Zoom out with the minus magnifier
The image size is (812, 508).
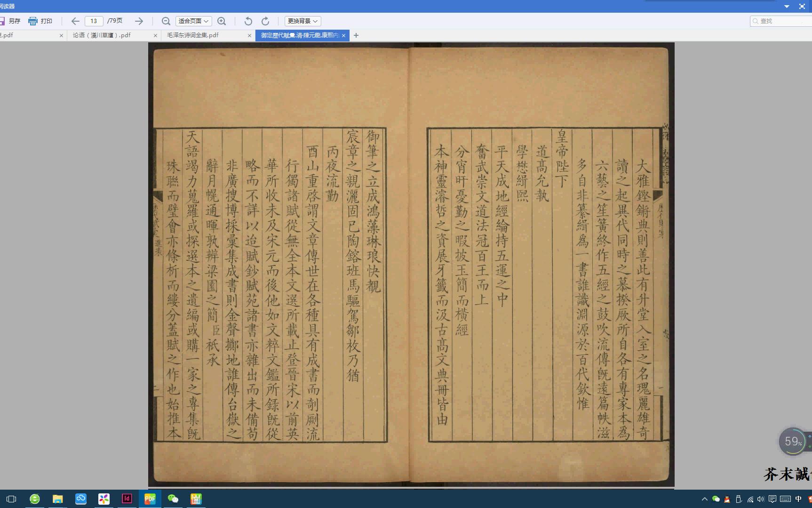[166, 21]
